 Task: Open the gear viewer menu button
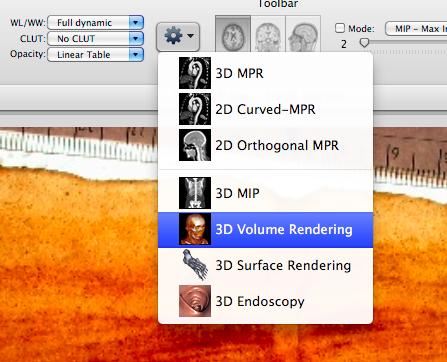[x=178, y=36]
